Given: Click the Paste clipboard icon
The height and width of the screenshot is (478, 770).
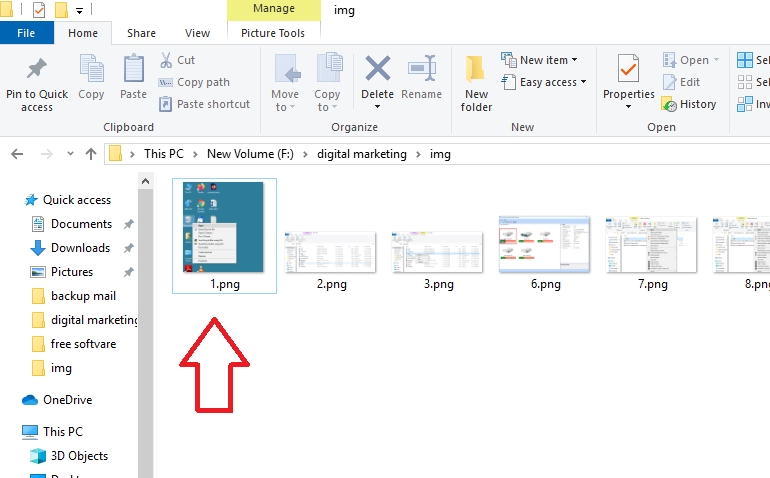Looking at the screenshot, I should [133, 70].
